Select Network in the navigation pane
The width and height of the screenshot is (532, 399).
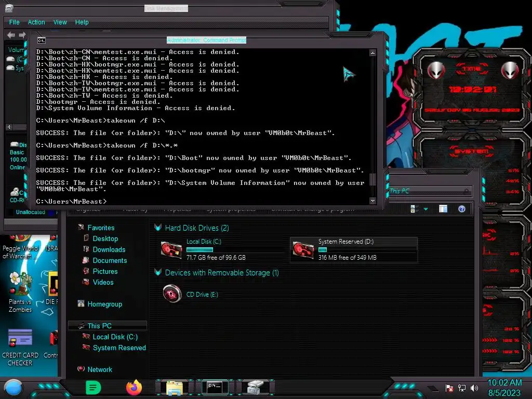pos(99,369)
